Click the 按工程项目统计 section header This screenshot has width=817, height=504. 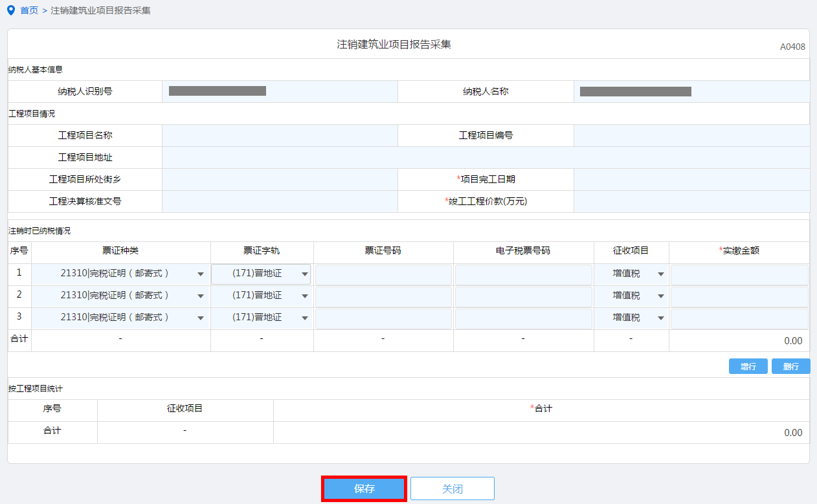[35, 389]
